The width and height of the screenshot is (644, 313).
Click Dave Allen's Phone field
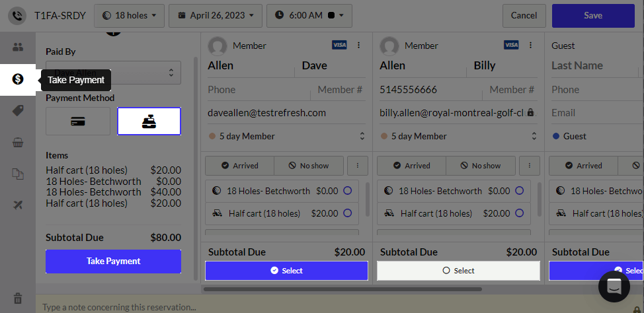(259, 90)
